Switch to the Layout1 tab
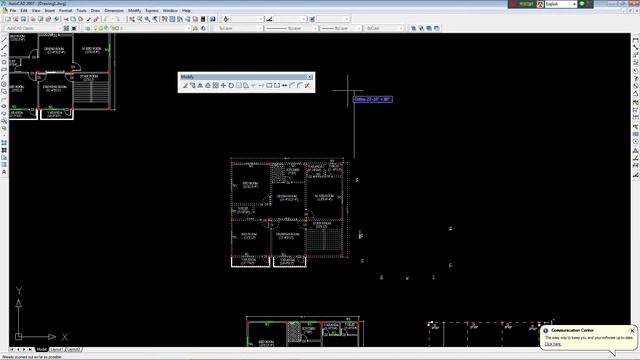The width and height of the screenshot is (640, 360). pyautogui.click(x=56, y=349)
